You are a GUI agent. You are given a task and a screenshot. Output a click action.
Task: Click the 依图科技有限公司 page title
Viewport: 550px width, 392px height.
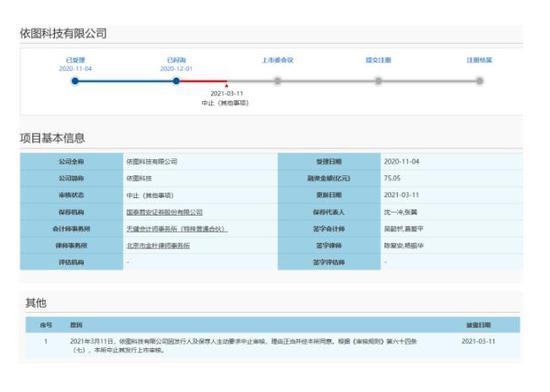(63, 33)
